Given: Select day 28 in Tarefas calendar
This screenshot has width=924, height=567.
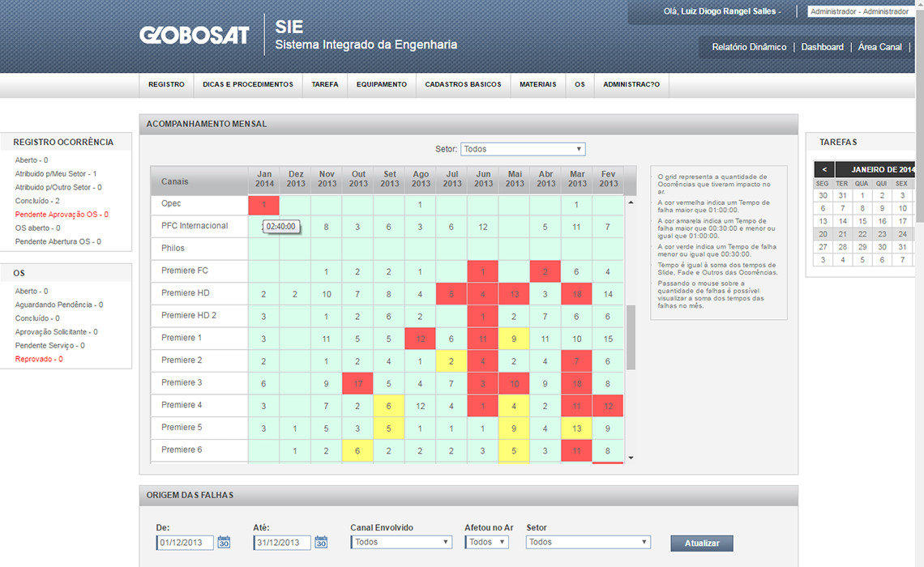Looking at the screenshot, I should (843, 247).
